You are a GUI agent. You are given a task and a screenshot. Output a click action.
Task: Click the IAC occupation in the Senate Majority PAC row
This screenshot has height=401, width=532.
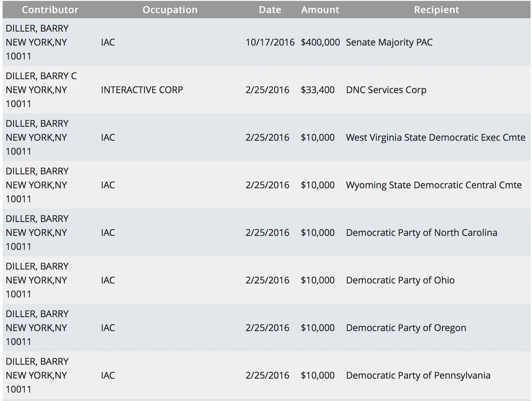pos(108,42)
